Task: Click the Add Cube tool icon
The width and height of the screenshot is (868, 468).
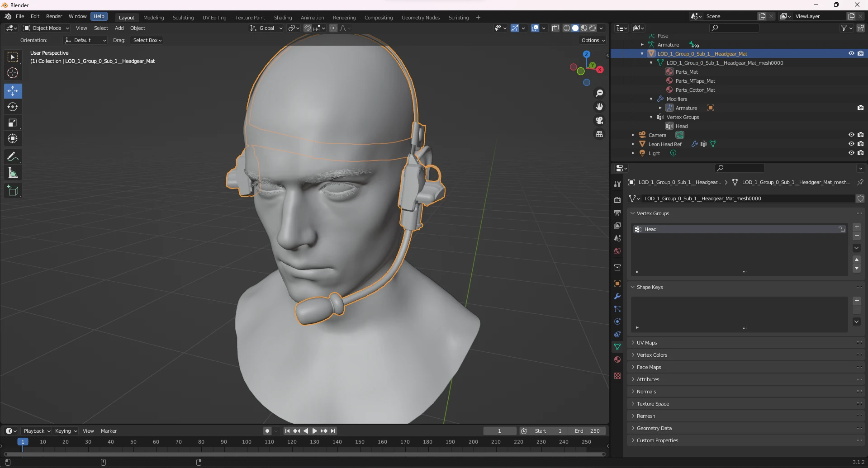Action: point(13,191)
